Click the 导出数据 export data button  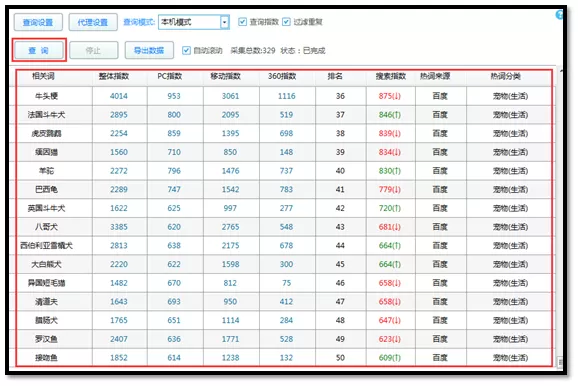pyautogui.click(x=149, y=50)
